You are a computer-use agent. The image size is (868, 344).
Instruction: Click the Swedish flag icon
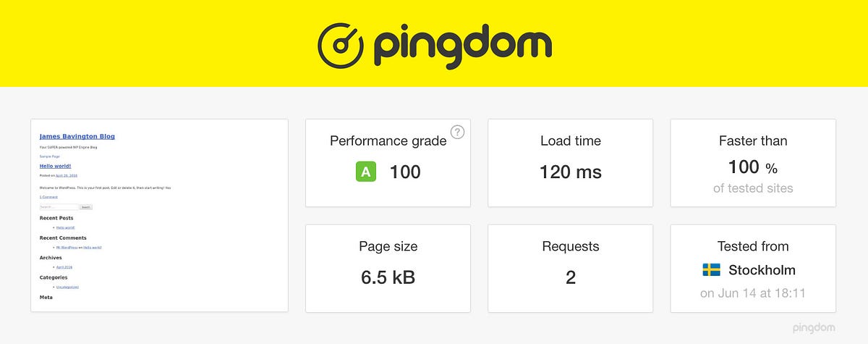(x=711, y=270)
